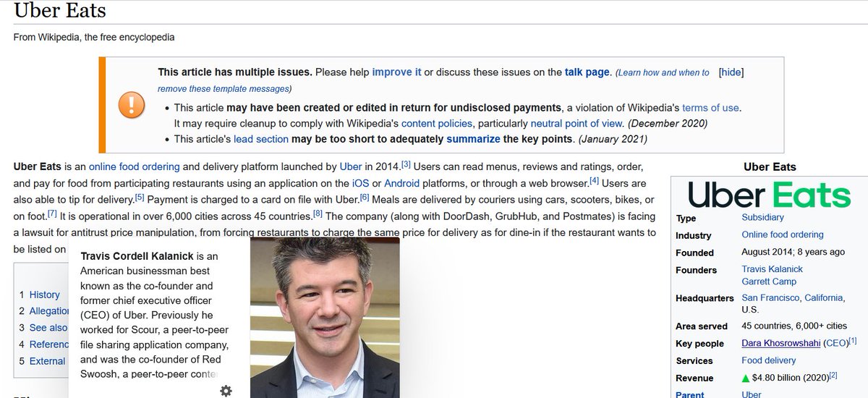Click 'August 2014; 8 years ago' founded value
868x398 pixels.
tap(793, 252)
